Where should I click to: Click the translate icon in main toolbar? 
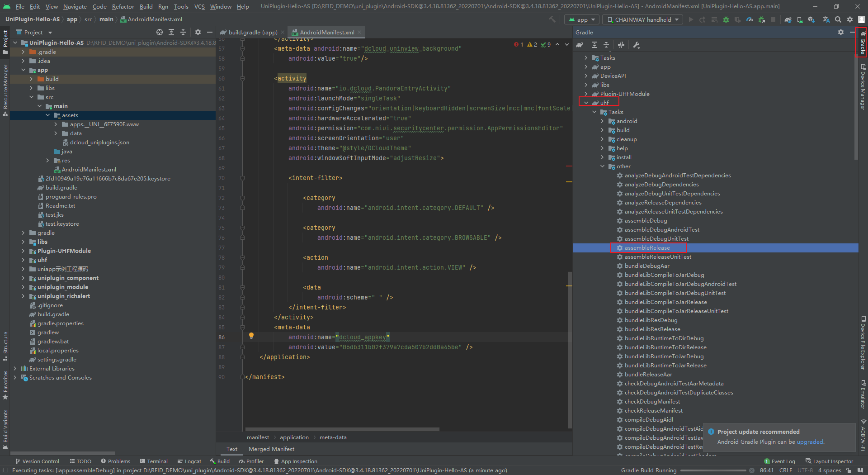[826, 19]
